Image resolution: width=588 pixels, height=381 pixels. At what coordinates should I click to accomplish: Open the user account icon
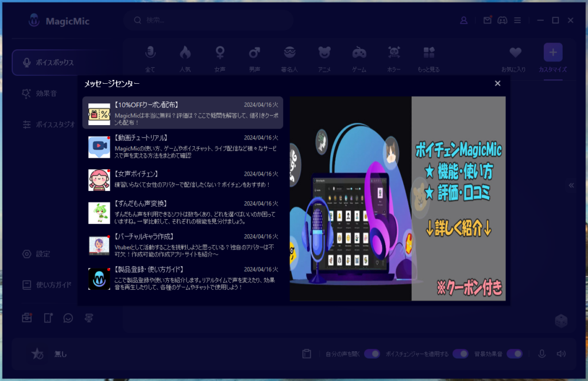(463, 20)
